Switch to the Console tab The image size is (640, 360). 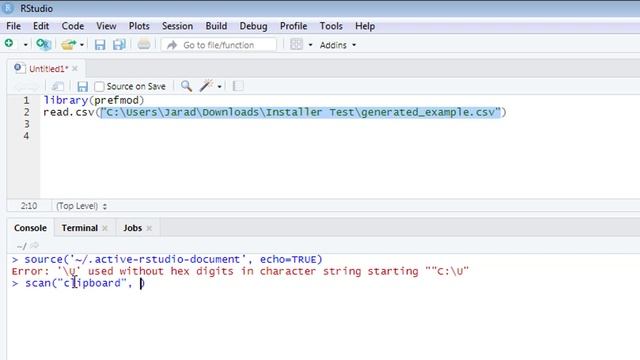click(30, 228)
